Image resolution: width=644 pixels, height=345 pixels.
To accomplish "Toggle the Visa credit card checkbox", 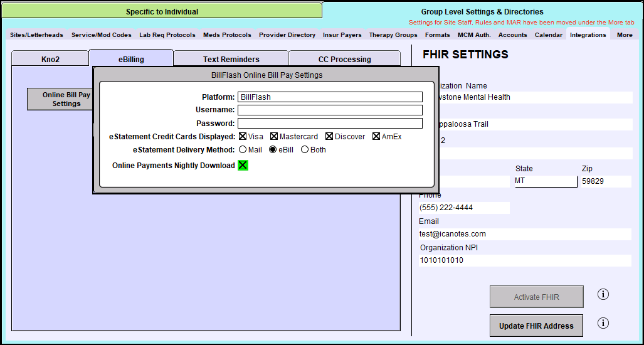I will (243, 136).
